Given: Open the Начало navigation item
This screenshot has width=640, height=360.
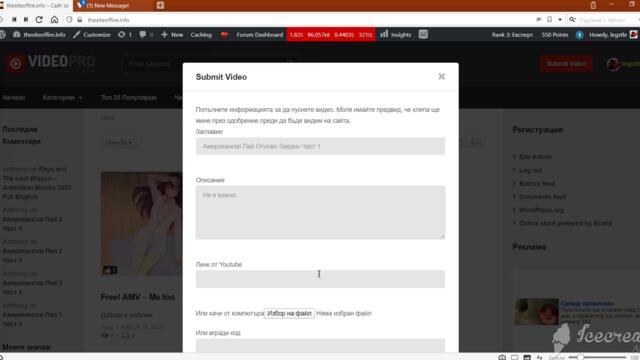Looking at the screenshot, I should click(x=14, y=98).
